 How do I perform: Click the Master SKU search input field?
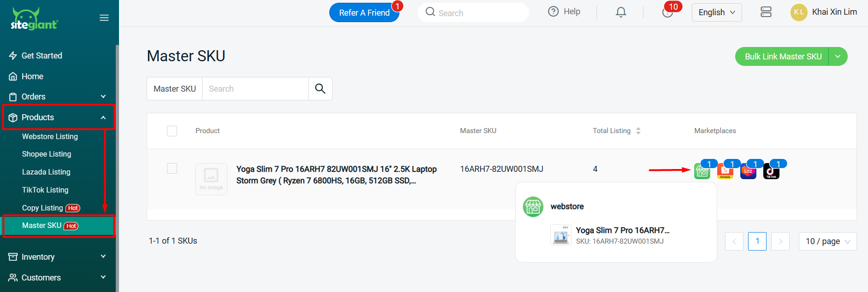pos(255,88)
